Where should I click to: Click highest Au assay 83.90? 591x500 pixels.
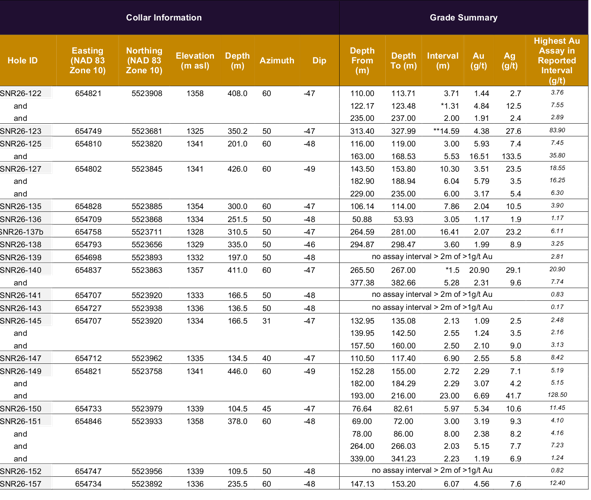coord(557,130)
